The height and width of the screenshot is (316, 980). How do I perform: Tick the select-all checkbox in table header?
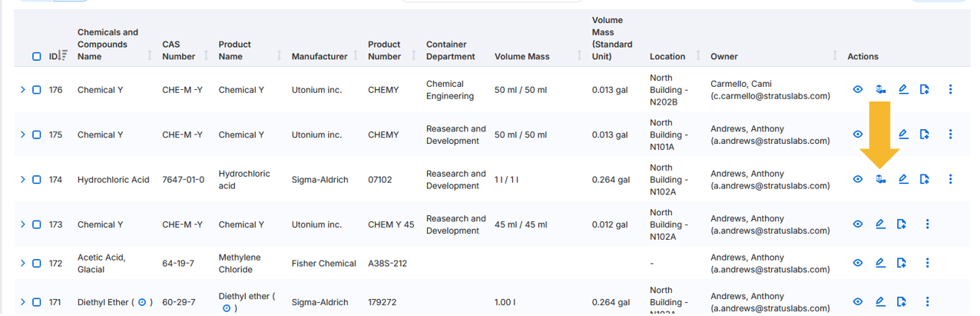36,57
